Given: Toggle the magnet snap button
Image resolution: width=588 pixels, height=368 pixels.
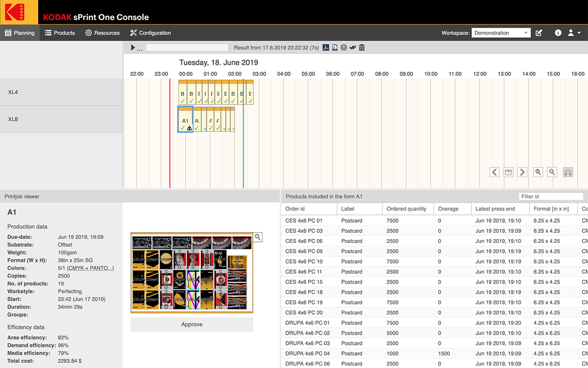Looking at the screenshot, I should pyautogui.click(x=568, y=172).
